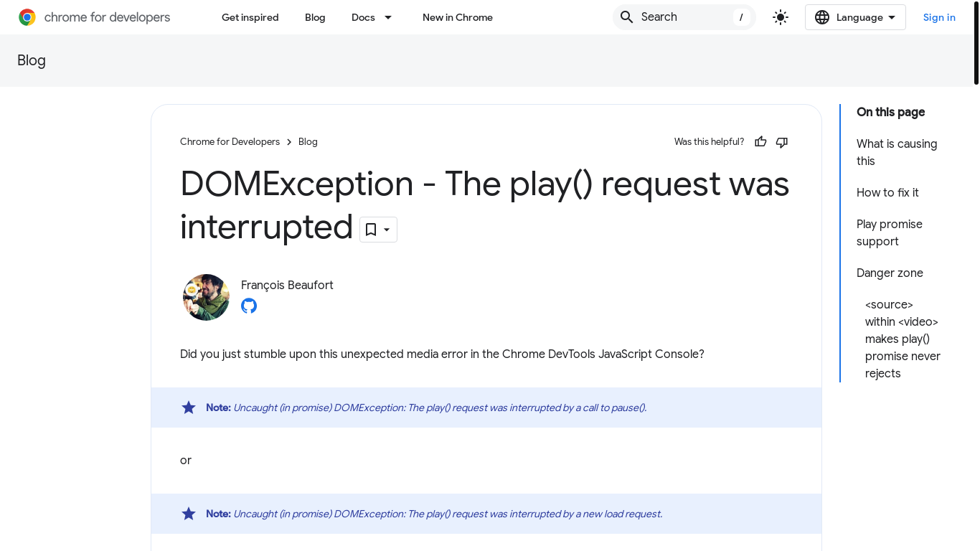Viewport: 980px width, 551px height.
Task: Click the 'Was this helpful?' text
Action: (x=709, y=142)
